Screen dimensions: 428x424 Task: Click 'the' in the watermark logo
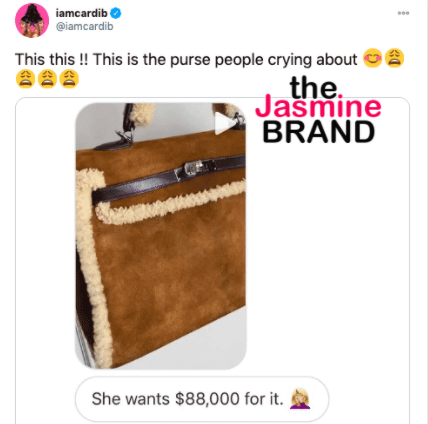point(313,87)
